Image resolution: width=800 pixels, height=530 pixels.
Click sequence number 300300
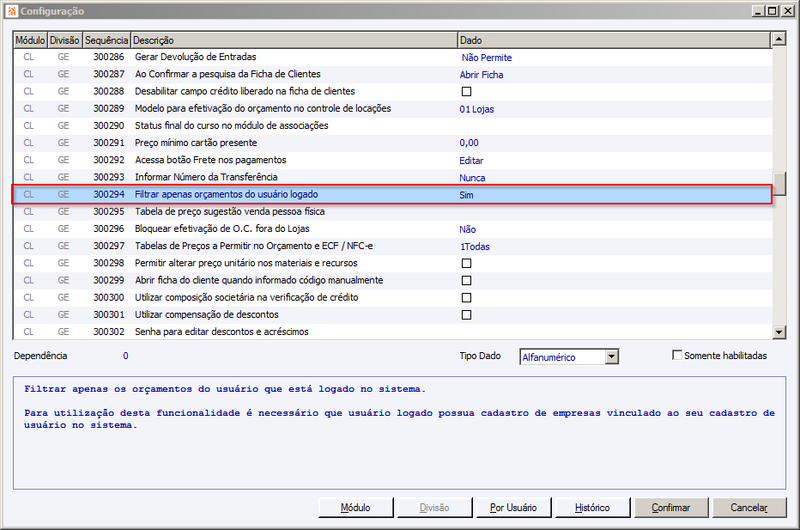[109, 297]
